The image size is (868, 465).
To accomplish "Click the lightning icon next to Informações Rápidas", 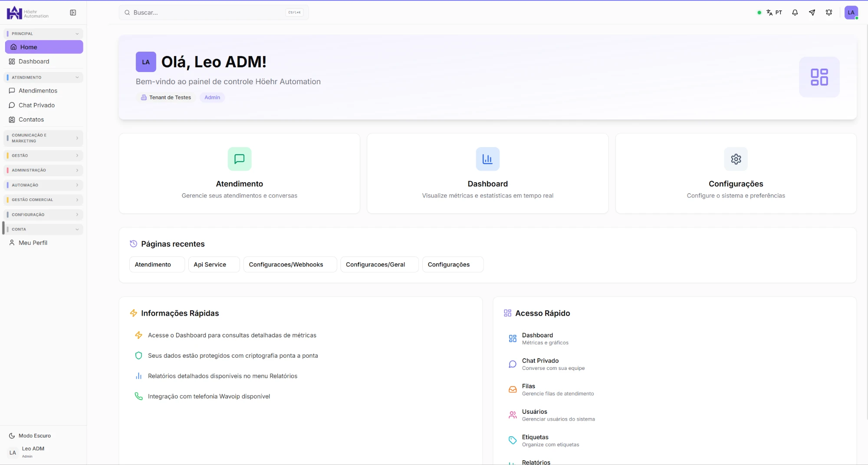I will [133, 313].
